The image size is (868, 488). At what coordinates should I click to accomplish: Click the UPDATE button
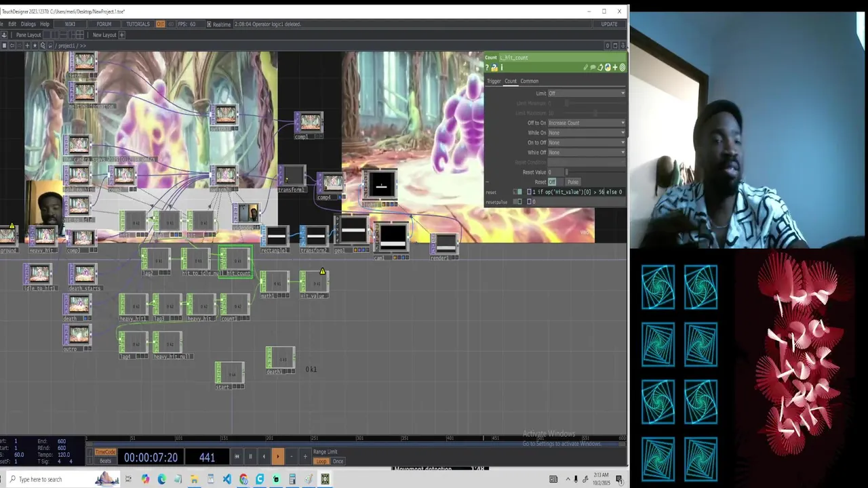[610, 24]
